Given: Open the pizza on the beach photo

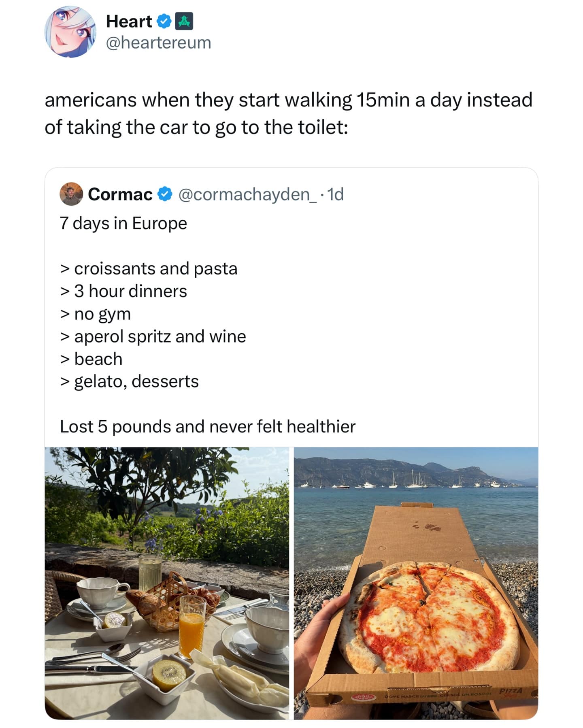Looking at the screenshot, I should 416,583.
